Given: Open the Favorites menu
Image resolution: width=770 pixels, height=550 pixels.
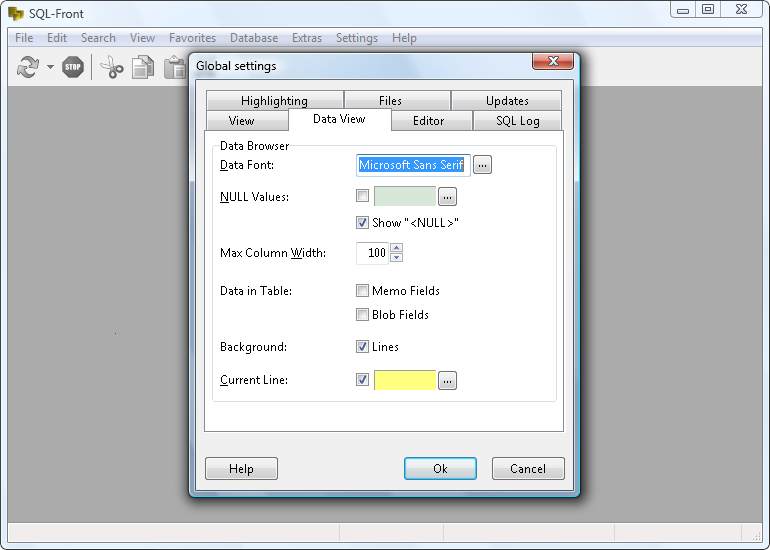Looking at the screenshot, I should point(192,38).
